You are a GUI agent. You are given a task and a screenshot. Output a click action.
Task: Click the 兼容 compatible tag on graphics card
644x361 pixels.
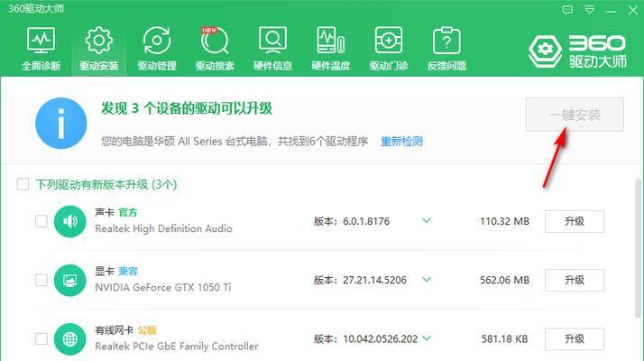coord(128,272)
